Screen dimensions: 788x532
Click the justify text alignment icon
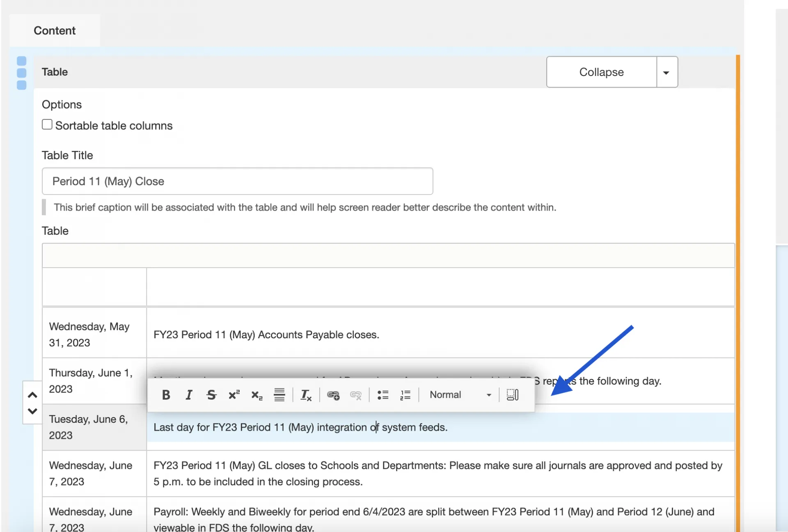(279, 395)
